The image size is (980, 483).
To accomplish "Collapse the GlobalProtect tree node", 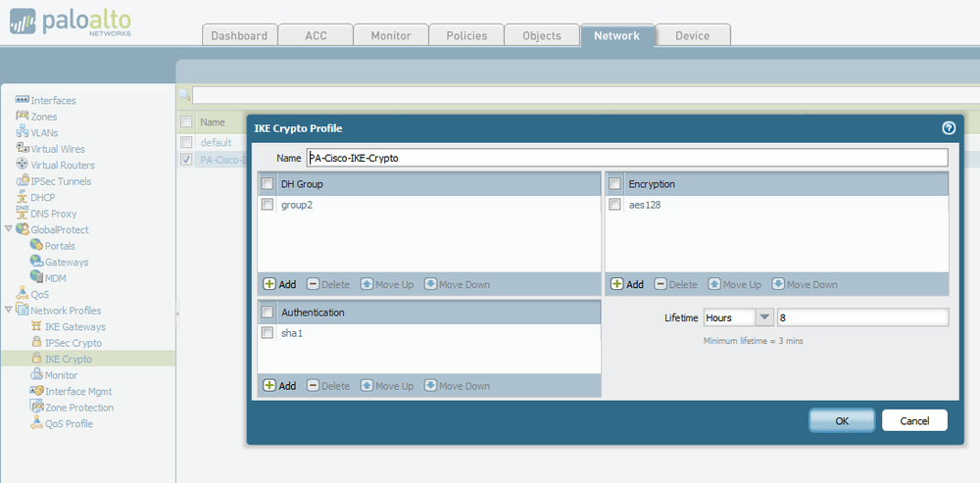I will point(9,230).
